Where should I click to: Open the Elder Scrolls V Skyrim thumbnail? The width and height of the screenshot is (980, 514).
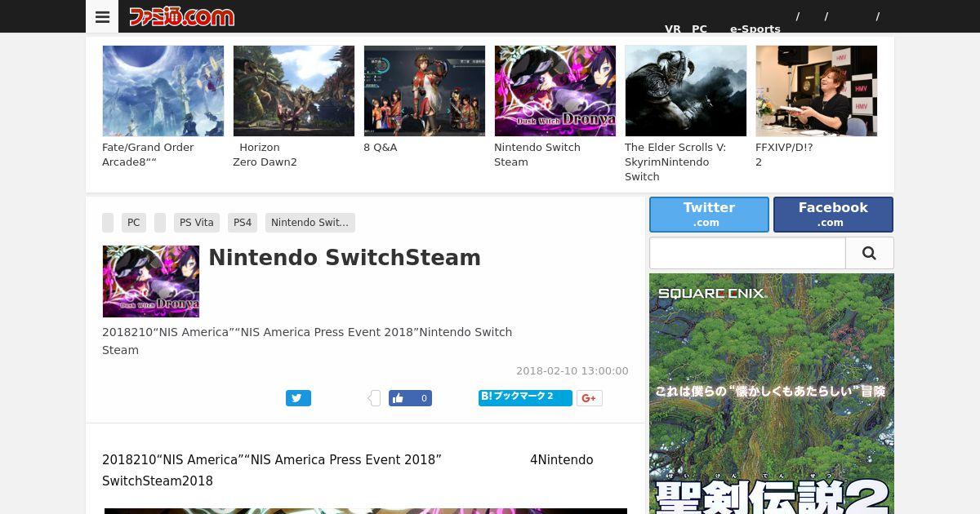pyautogui.click(x=686, y=91)
